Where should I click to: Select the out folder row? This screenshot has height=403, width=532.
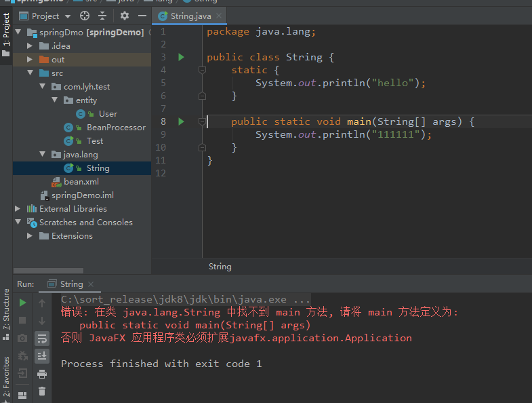pos(82,60)
